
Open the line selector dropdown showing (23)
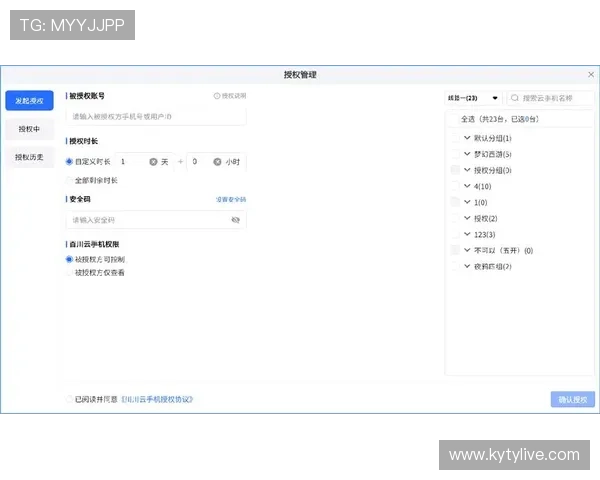click(473, 98)
